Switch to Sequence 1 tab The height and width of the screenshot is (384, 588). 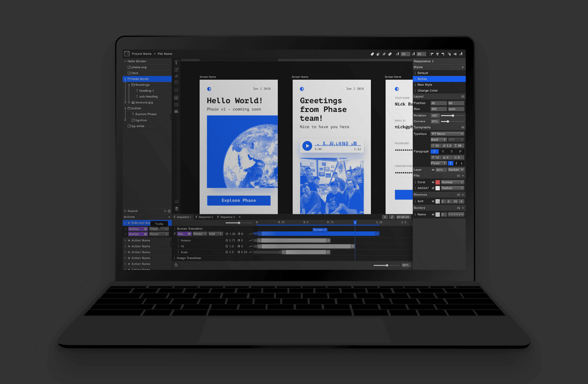pos(182,217)
